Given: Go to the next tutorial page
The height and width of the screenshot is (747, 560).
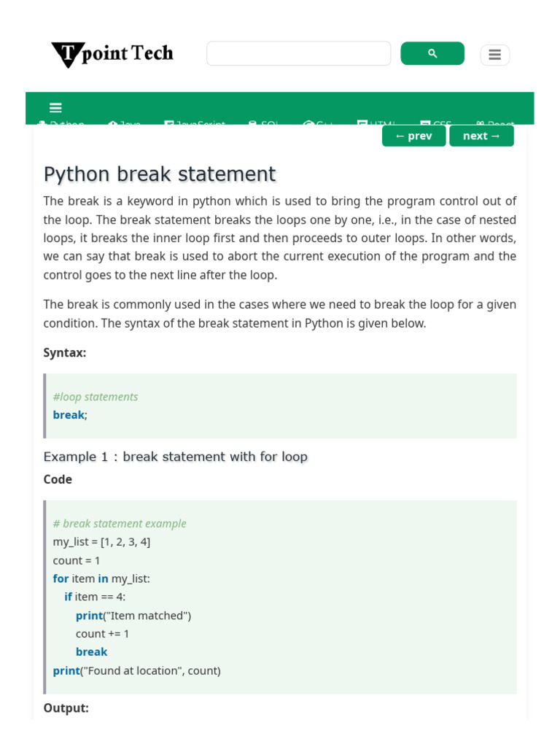Looking at the screenshot, I should tap(481, 136).
